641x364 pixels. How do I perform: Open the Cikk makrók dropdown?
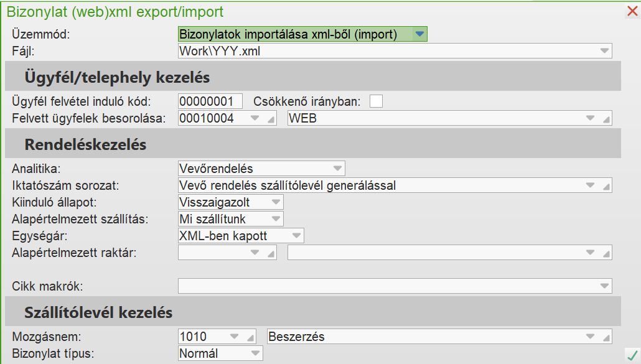coord(604,286)
